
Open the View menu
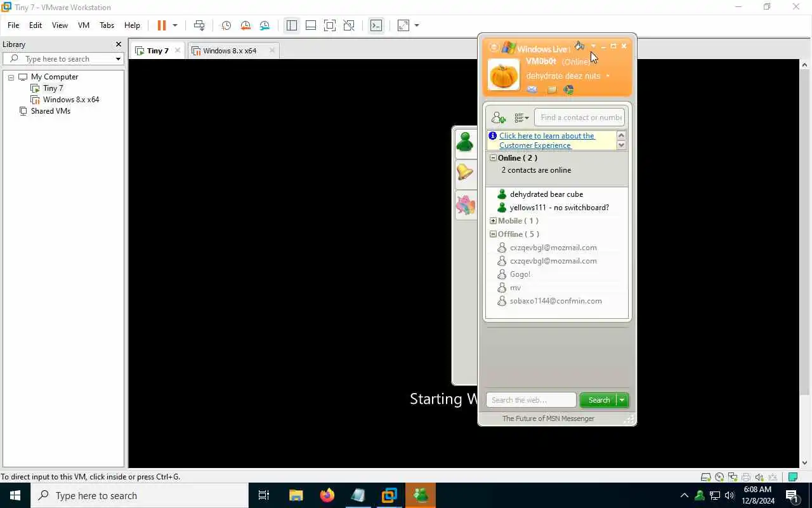click(60, 25)
